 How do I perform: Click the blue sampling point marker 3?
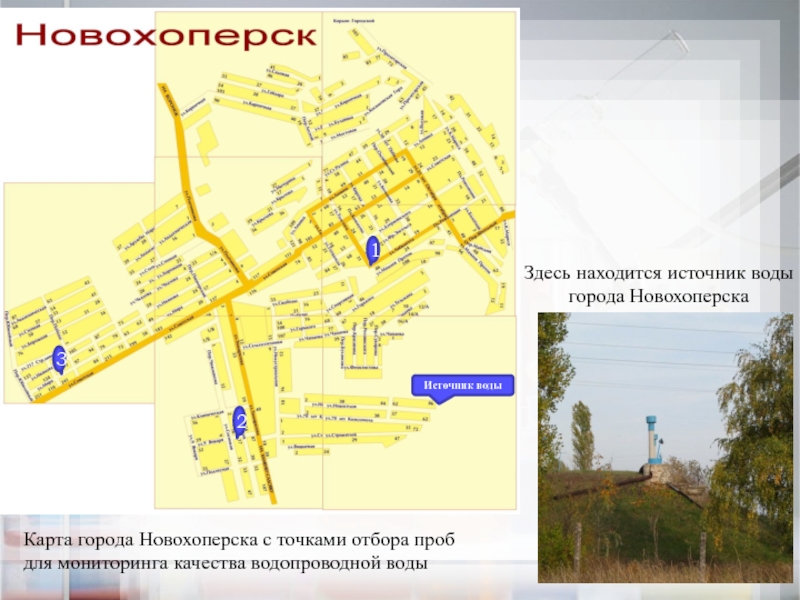tap(60, 359)
